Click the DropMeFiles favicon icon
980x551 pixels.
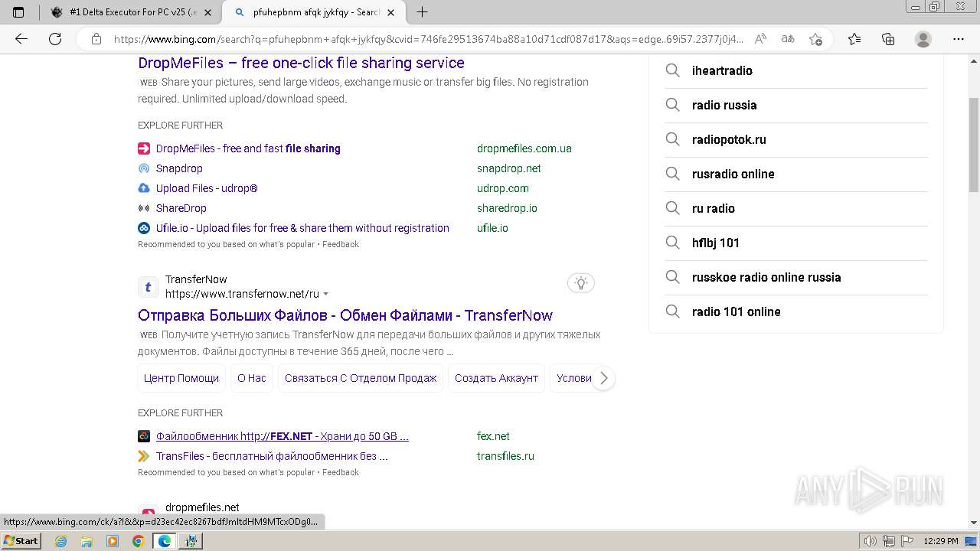click(144, 148)
